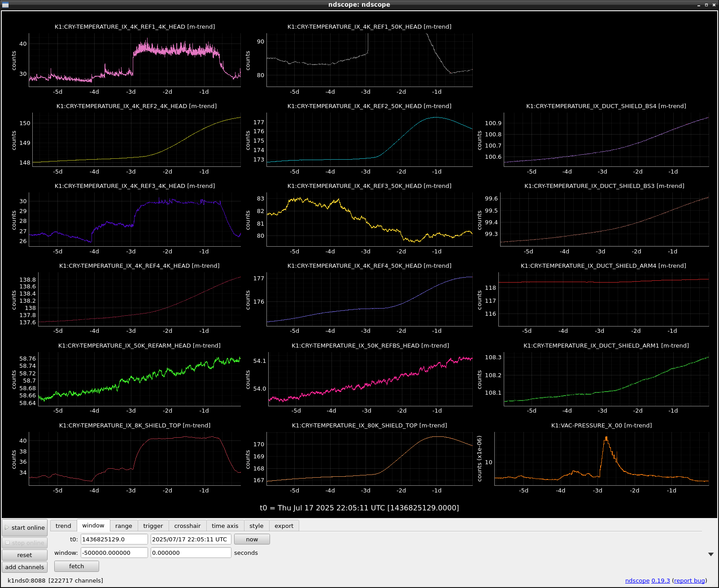Open the export tab
The image size is (719, 588).
[x=284, y=526]
